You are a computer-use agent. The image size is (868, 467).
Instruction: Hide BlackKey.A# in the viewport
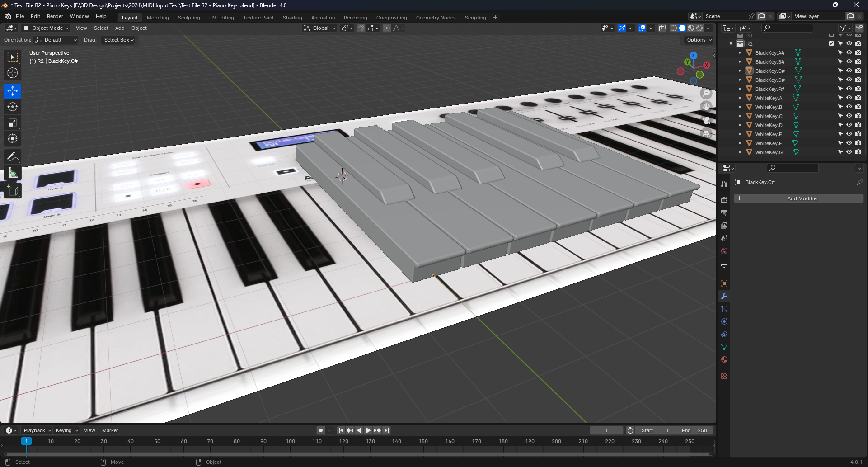[849, 52]
